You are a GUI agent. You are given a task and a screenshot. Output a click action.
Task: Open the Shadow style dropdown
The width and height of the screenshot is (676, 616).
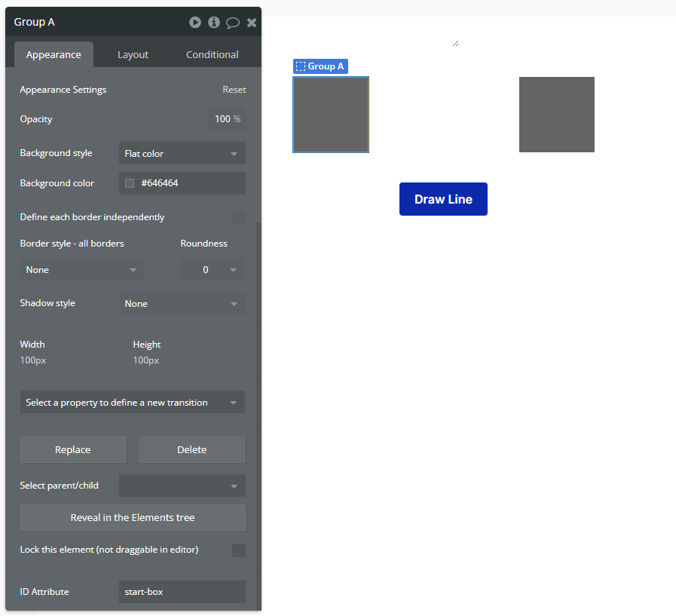(182, 303)
